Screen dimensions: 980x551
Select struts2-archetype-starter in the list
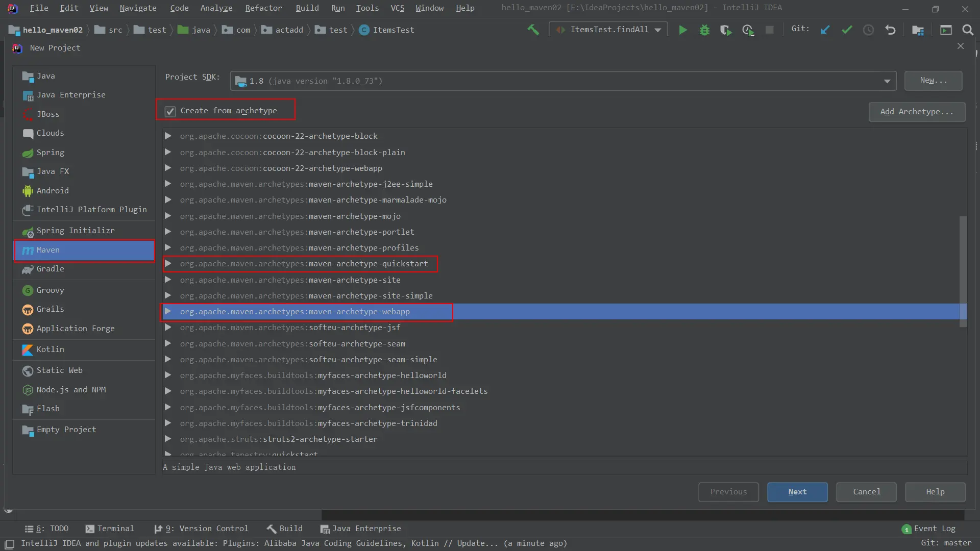point(320,439)
